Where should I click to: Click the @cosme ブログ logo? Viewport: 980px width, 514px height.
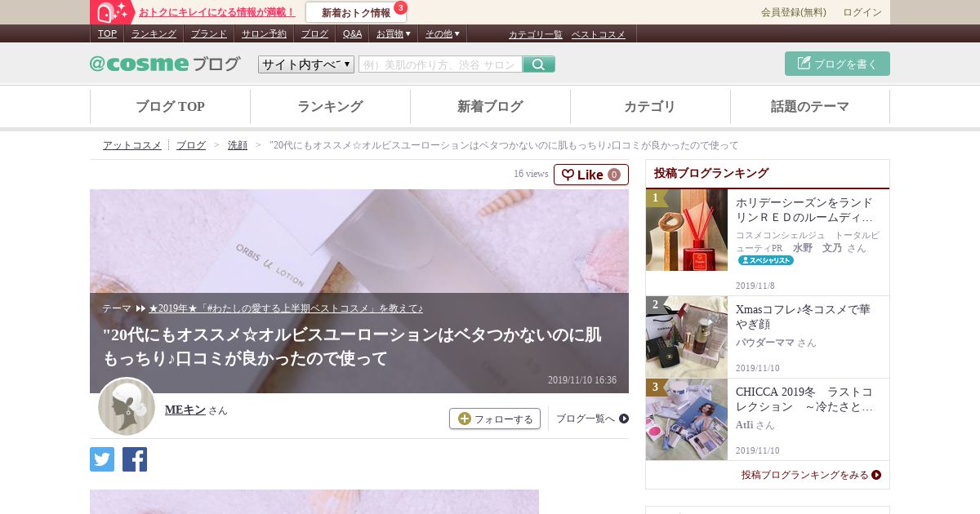[x=165, y=64]
